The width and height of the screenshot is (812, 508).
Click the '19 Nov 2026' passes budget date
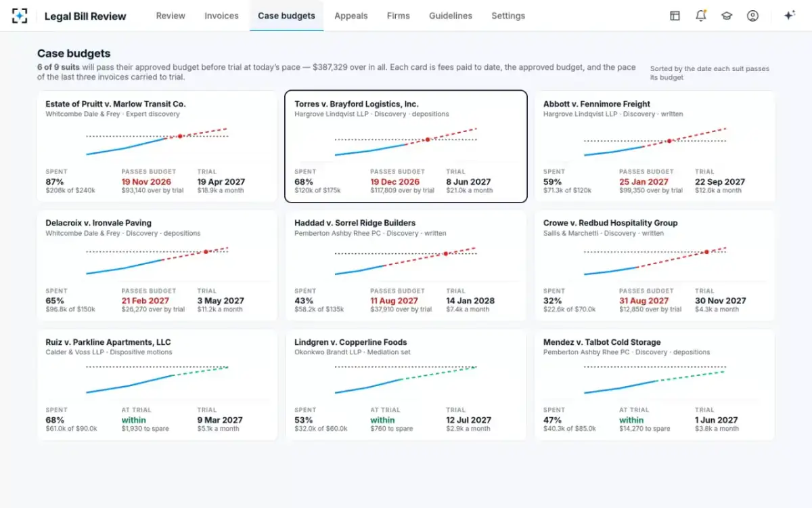click(146, 182)
